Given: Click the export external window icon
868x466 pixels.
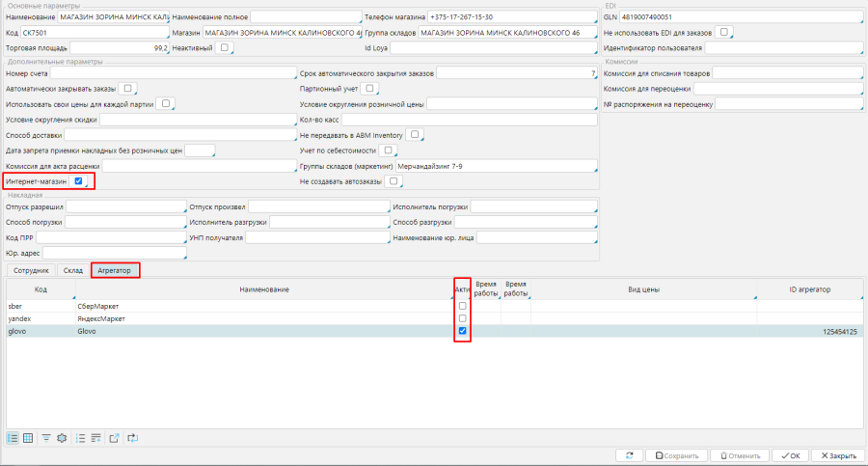Looking at the screenshot, I should point(114,438).
